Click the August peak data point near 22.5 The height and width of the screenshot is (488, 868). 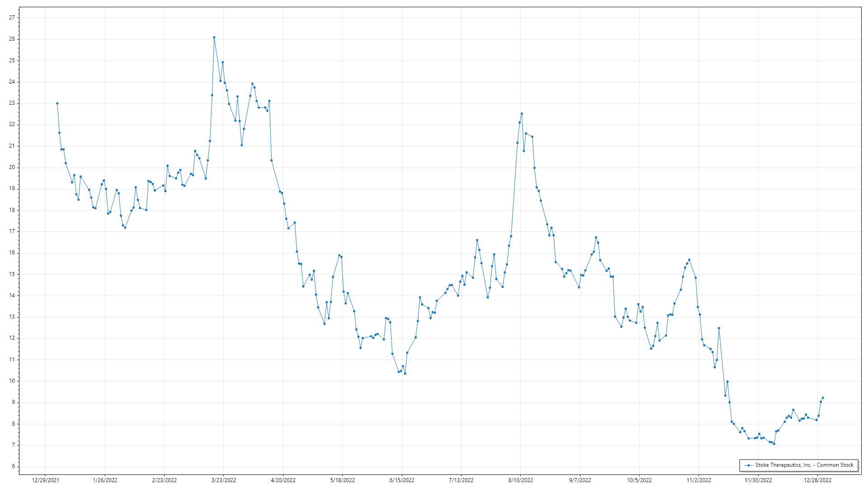coord(522,114)
